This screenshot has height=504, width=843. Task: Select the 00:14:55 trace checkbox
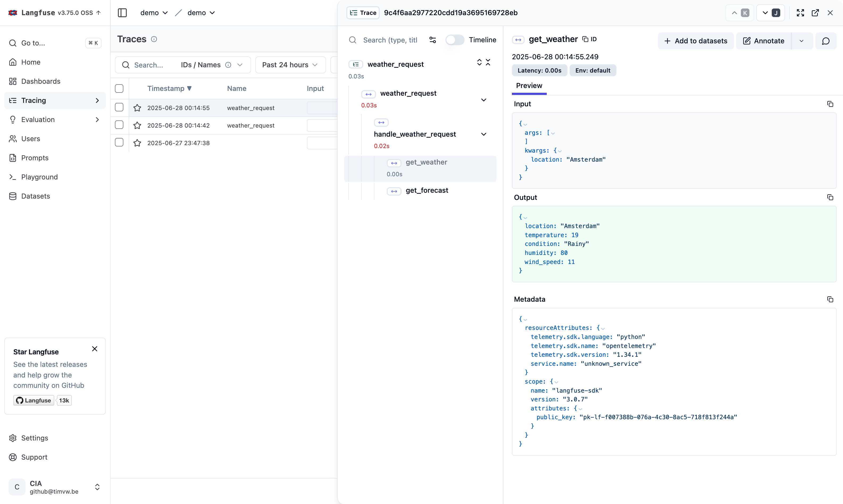coord(119,107)
